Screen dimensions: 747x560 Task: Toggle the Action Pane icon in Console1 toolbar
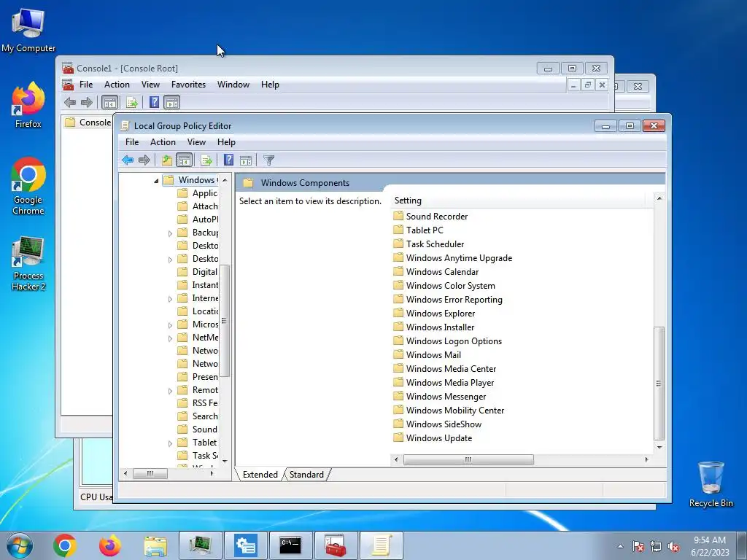click(172, 102)
